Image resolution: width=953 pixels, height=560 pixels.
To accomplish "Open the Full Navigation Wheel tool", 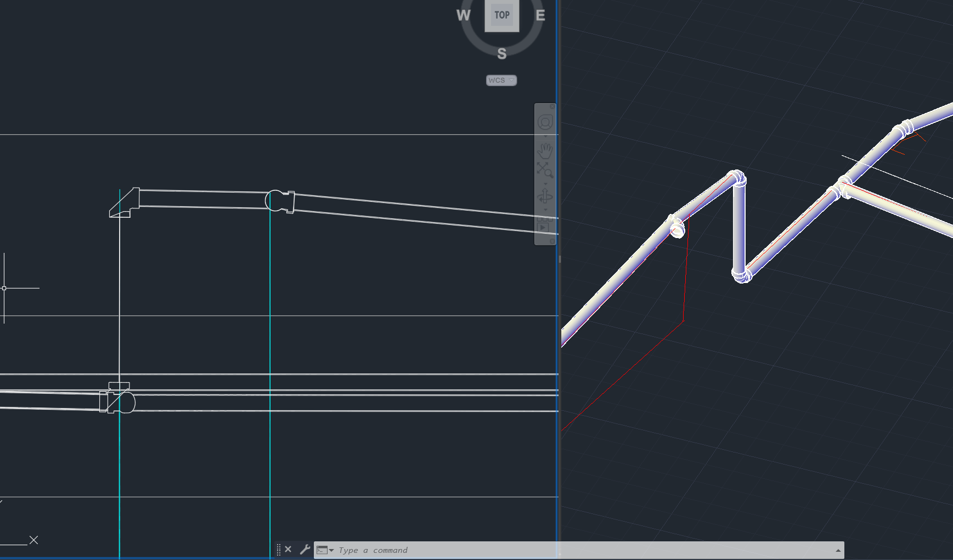I will tap(545, 122).
